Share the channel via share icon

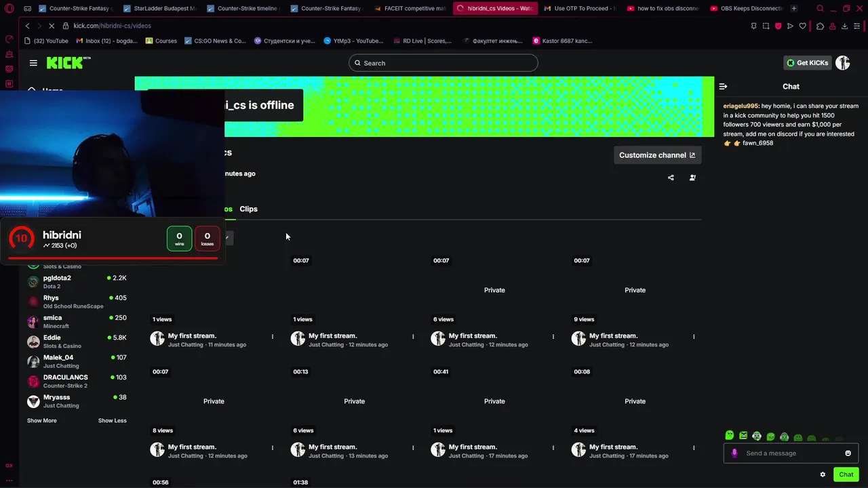(671, 178)
